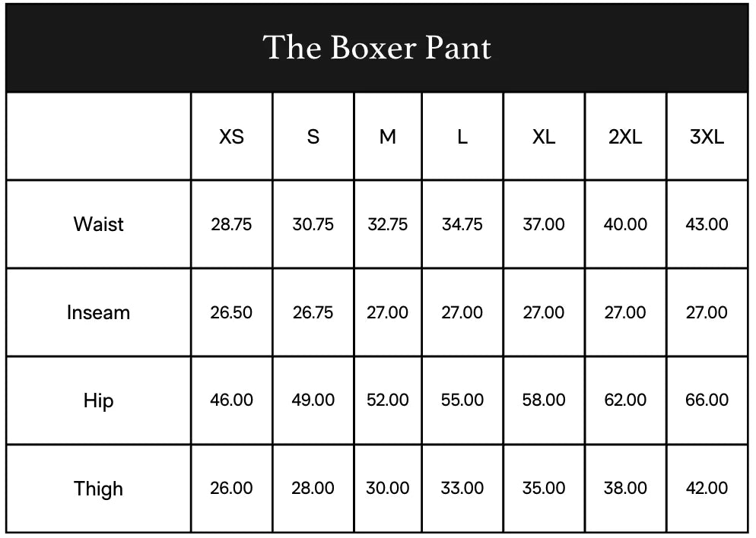Viewport: 756px width, 538px height.
Task: Click the M size column header
Action: (387, 137)
